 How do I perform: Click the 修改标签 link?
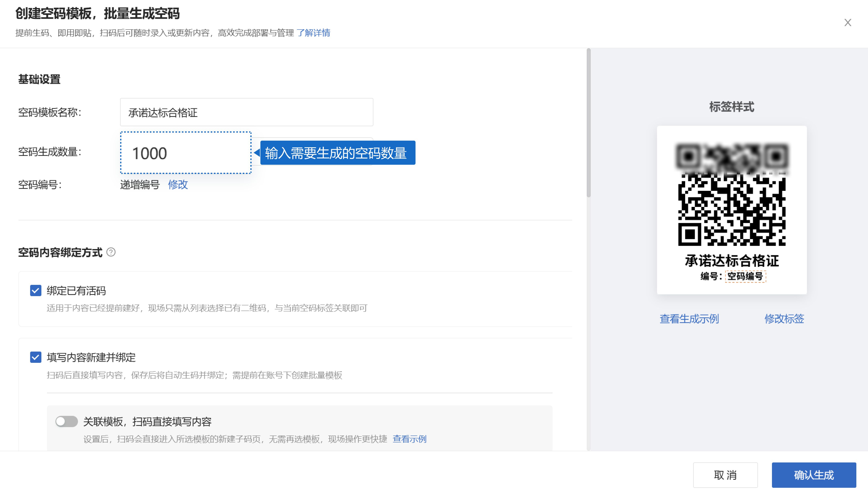click(784, 319)
